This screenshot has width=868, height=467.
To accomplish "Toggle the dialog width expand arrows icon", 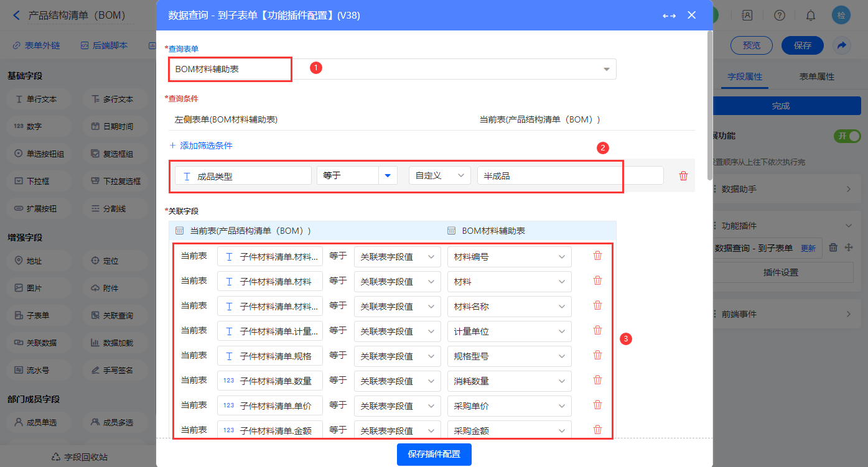I will [x=669, y=16].
